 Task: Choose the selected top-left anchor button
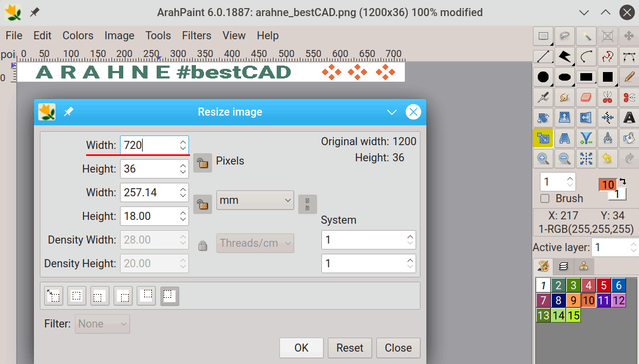click(170, 296)
